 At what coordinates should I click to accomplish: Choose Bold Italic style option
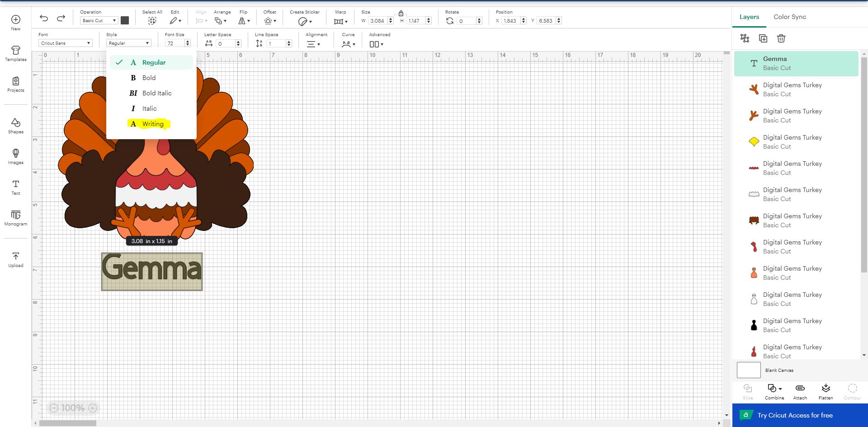click(x=156, y=93)
